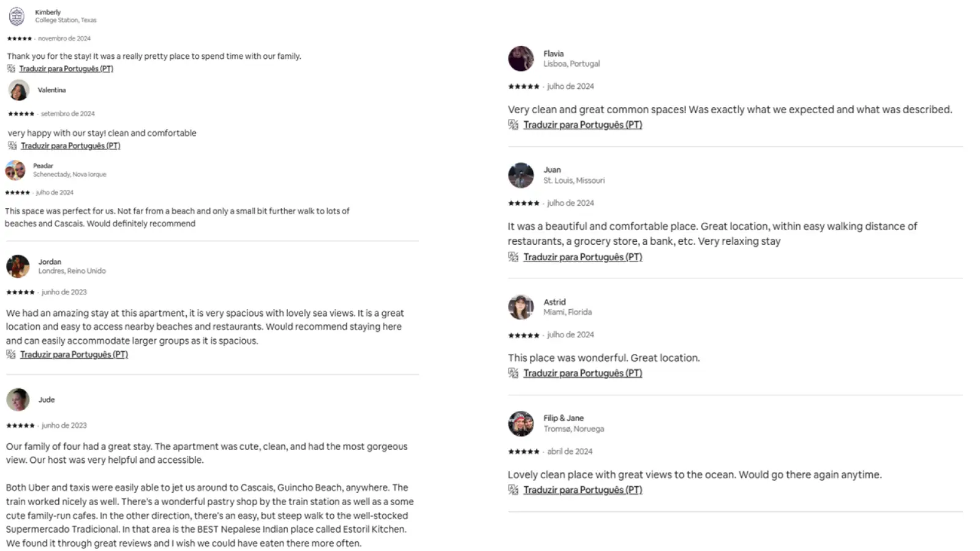Click the reviewer name Jordan
980x551 pixels.
(x=50, y=261)
